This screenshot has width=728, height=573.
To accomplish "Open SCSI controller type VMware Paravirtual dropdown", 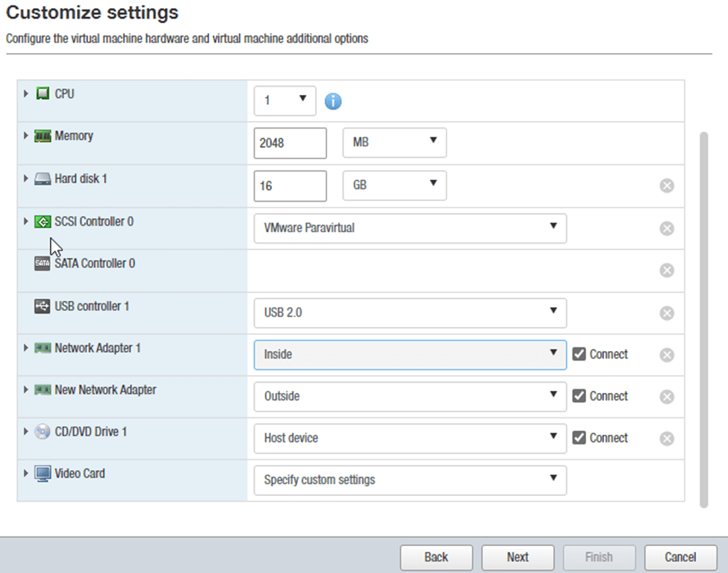I will click(x=410, y=228).
